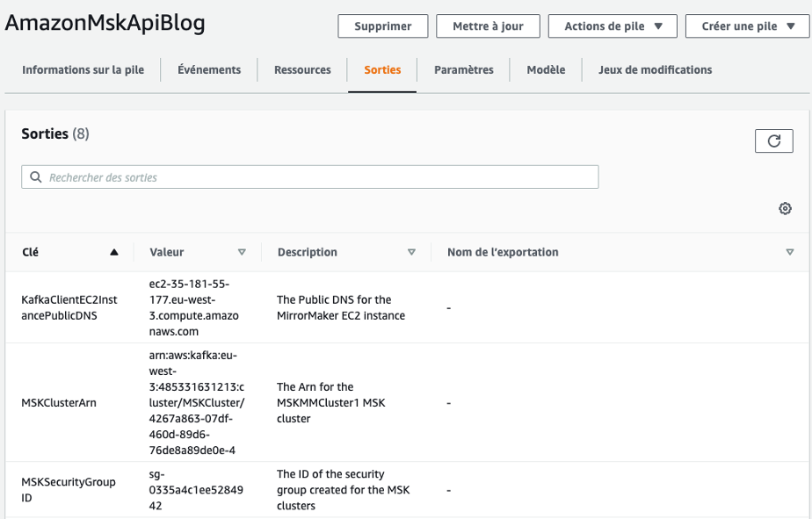Click 'The ID of the security group' description
Screen dimensions: 812x519
point(343,489)
